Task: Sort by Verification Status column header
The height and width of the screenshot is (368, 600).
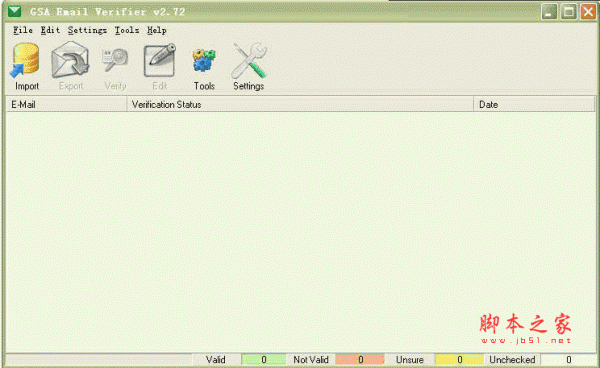Action: pos(300,104)
